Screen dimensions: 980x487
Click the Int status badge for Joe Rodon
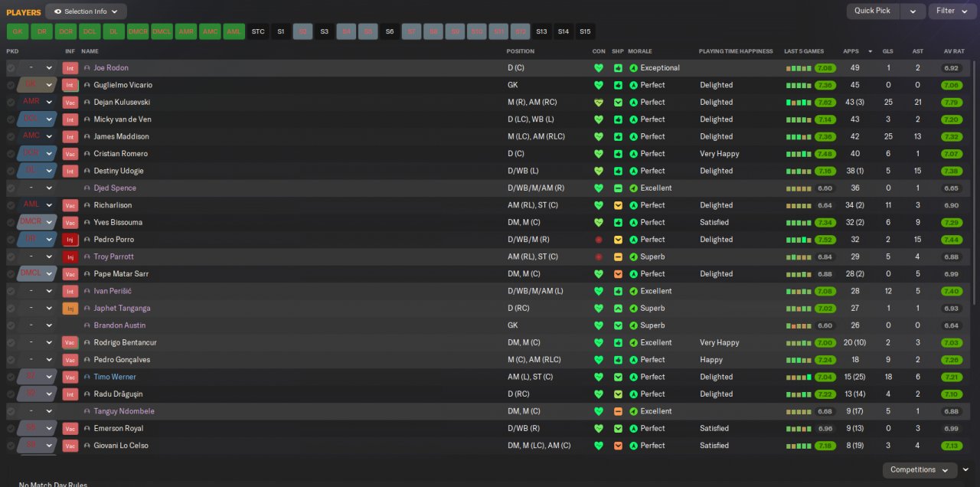tap(70, 68)
